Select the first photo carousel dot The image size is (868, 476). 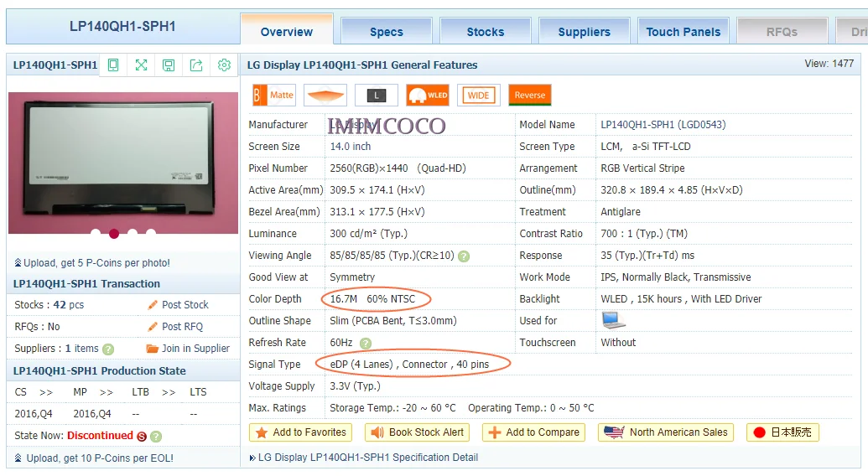tap(96, 233)
